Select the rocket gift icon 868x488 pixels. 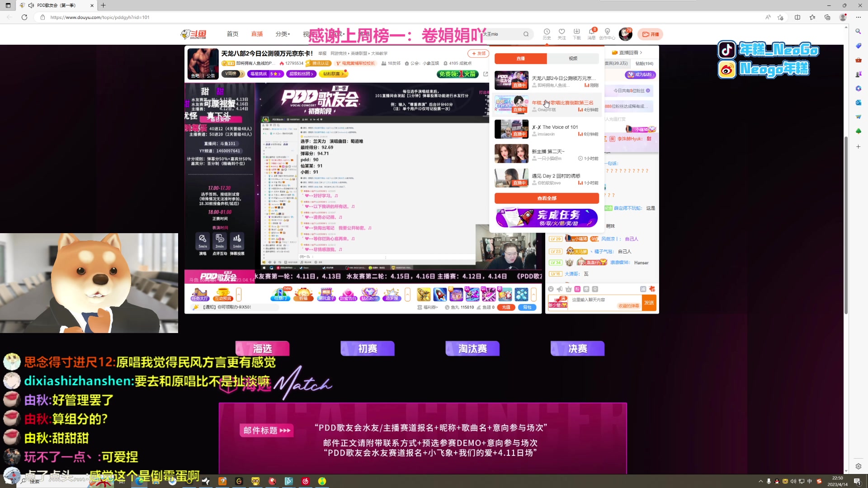click(440, 294)
